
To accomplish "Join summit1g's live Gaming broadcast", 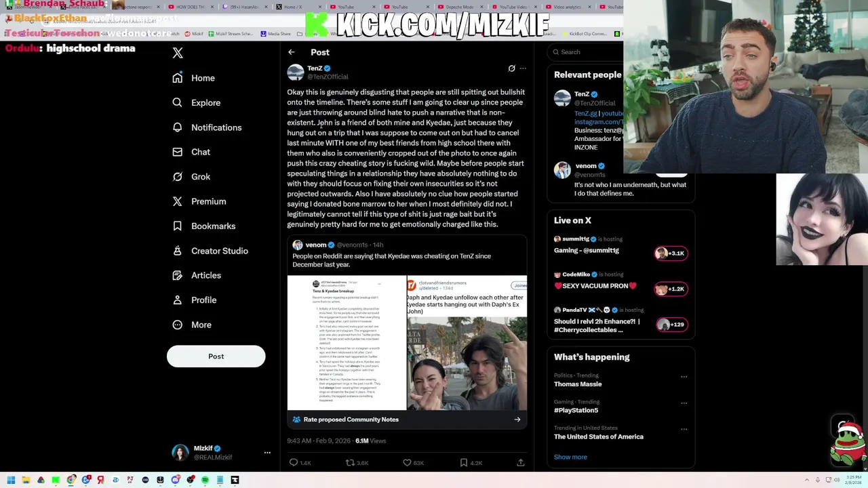I will tap(620, 245).
